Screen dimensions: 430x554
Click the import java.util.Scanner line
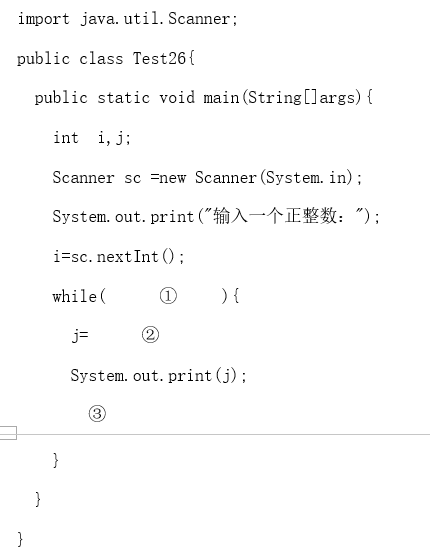(x=128, y=19)
